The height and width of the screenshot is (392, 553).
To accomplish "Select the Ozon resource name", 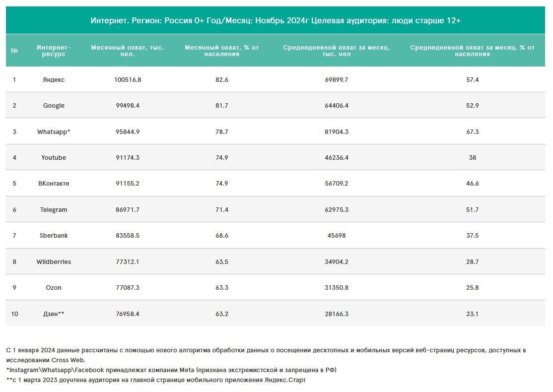I will (x=54, y=288).
